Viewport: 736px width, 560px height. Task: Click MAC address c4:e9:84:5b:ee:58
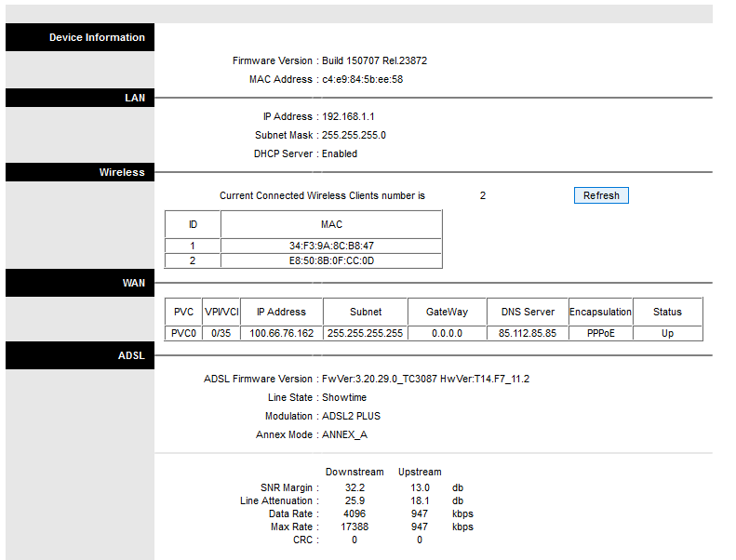click(362, 79)
